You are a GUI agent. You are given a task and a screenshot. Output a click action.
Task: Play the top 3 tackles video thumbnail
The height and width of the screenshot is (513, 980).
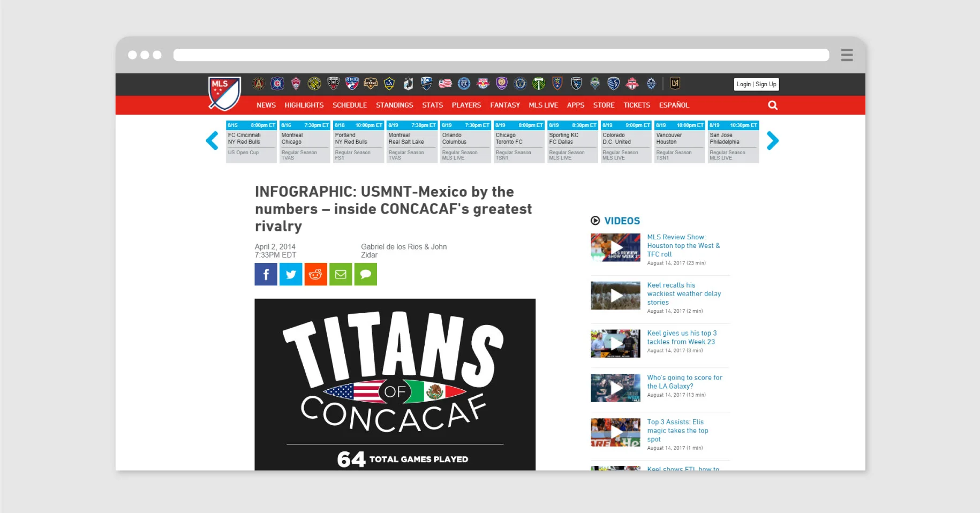(615, 343)
